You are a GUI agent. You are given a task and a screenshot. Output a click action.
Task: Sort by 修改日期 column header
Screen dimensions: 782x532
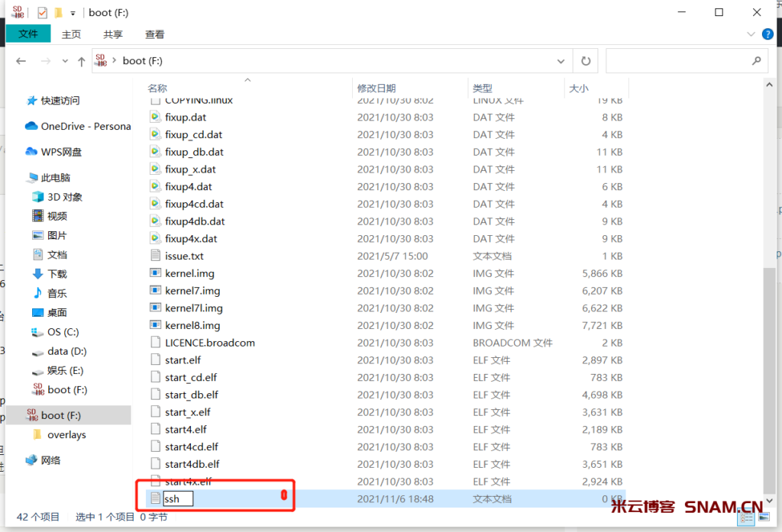pos(376,89)
